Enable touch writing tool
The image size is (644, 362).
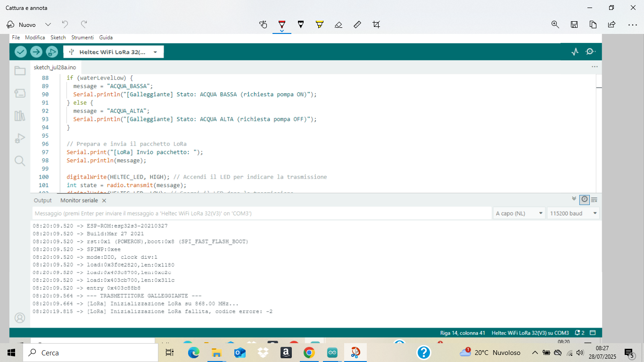[263, 25]
